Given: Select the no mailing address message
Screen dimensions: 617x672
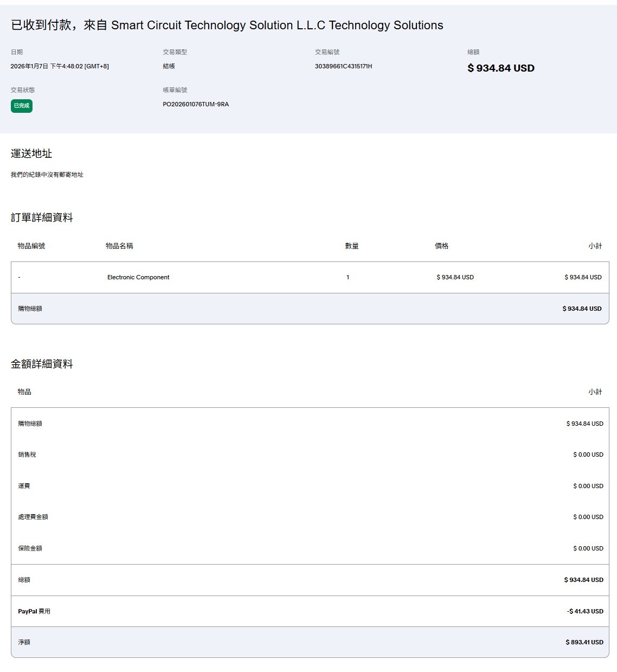Looking at the screenshot, I should click(47, 175).
